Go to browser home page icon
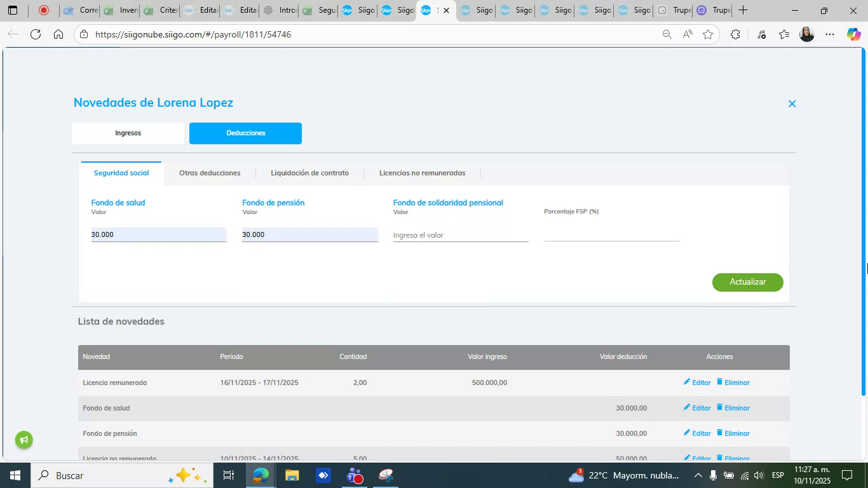Screen dimensions: 868x488 (x=58, y=34)
